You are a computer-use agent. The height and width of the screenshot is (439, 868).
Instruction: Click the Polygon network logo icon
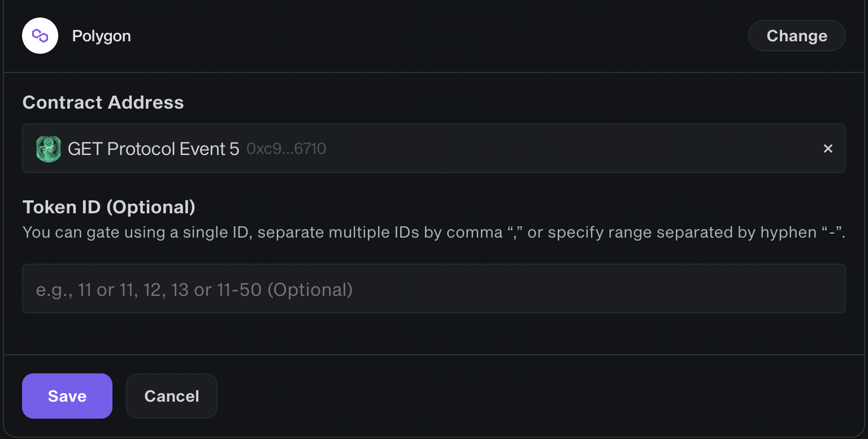[40, 36]
